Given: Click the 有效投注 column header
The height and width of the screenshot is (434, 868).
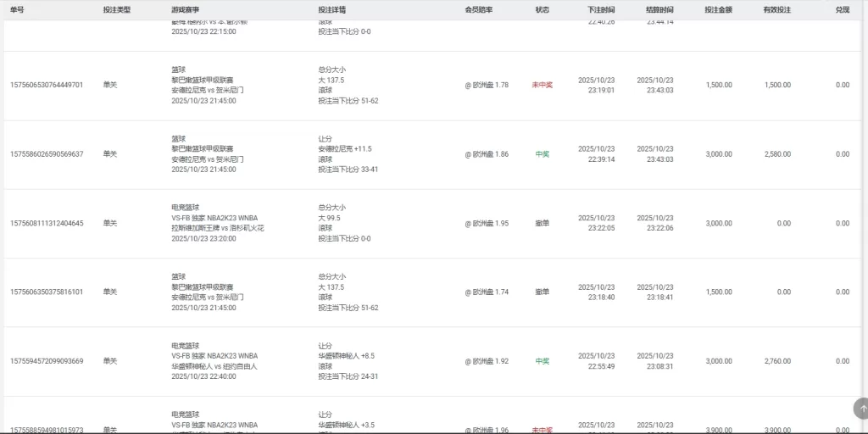Looking at the screenshot, I should [776, 10].
